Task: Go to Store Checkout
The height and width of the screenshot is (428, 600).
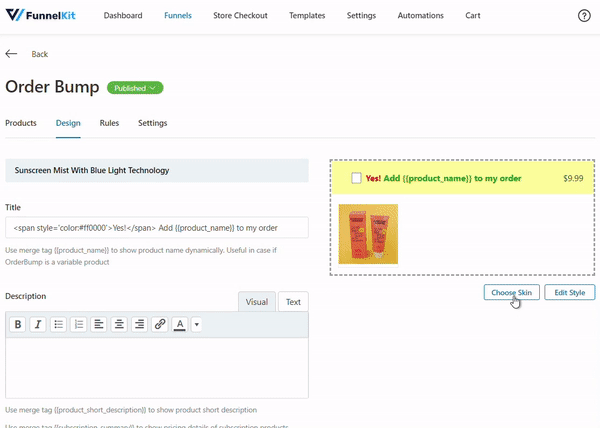Action: (x=240, y=16)
